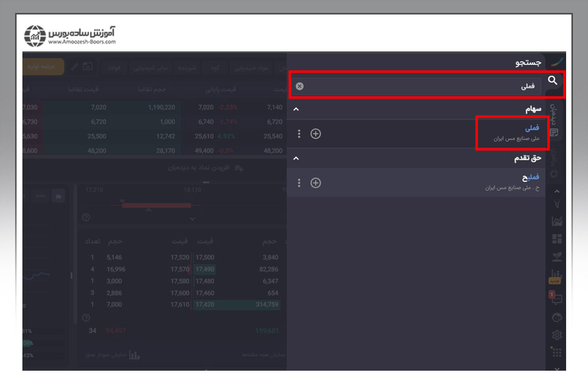Screen dimensions: 588x385
Task: Collapse the سهام results section
Action: (297, 109)
